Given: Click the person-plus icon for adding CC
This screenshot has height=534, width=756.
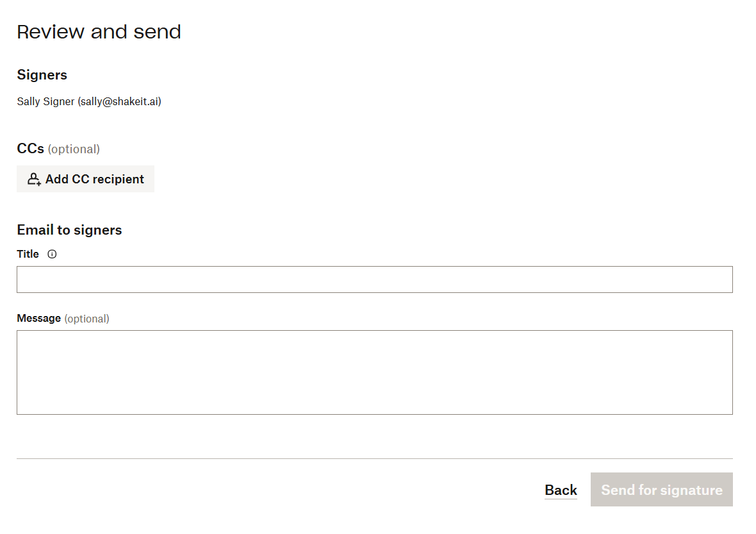Looking at the screenshot, I should pos(34,179).
